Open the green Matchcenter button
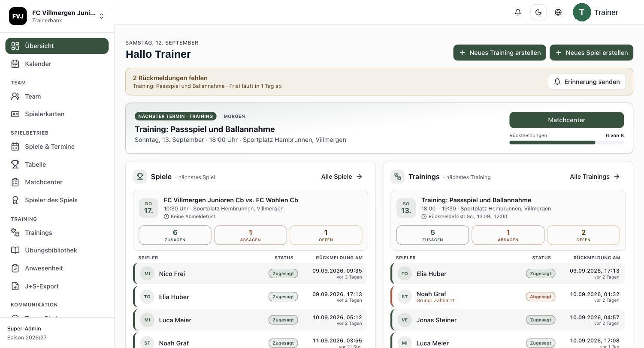The height and width of the screenshot is (348, 644). (567, 120)
